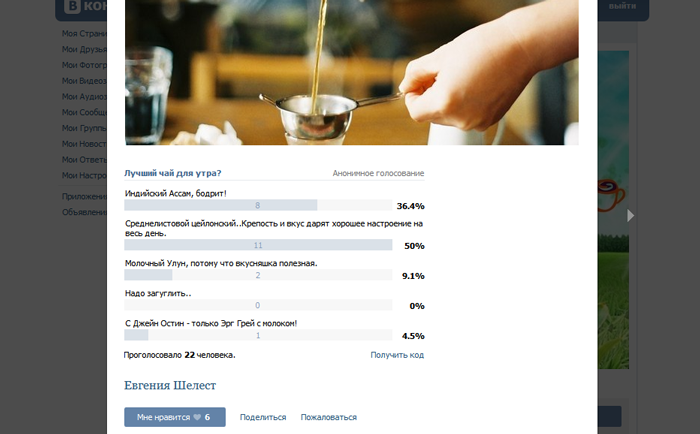The image size is (700, 434).
Task: Open 'Мои Друзья' in left menu
Action: pyautogui.click(x=84, y=49)
